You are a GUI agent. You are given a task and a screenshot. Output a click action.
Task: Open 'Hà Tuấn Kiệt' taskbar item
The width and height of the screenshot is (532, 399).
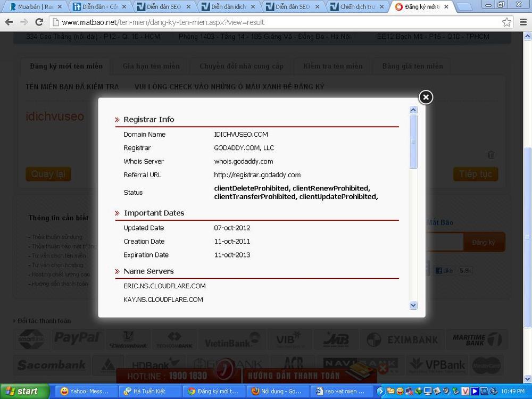coord(149,391)
